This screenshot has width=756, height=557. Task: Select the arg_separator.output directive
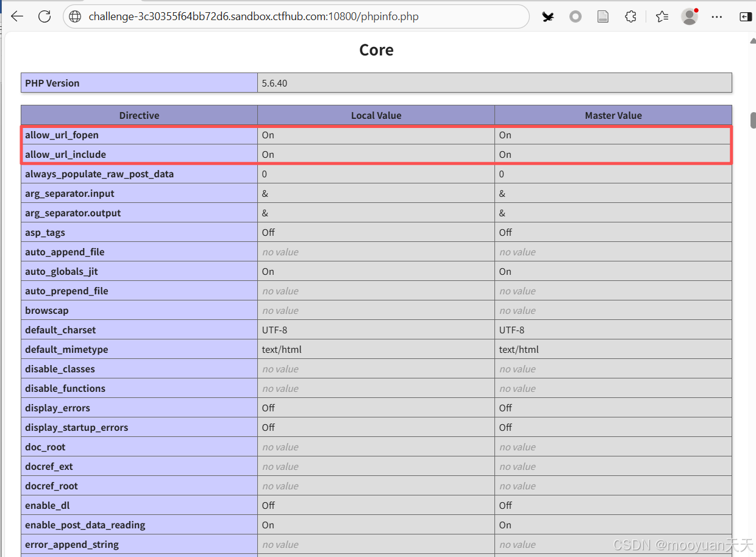73,213
